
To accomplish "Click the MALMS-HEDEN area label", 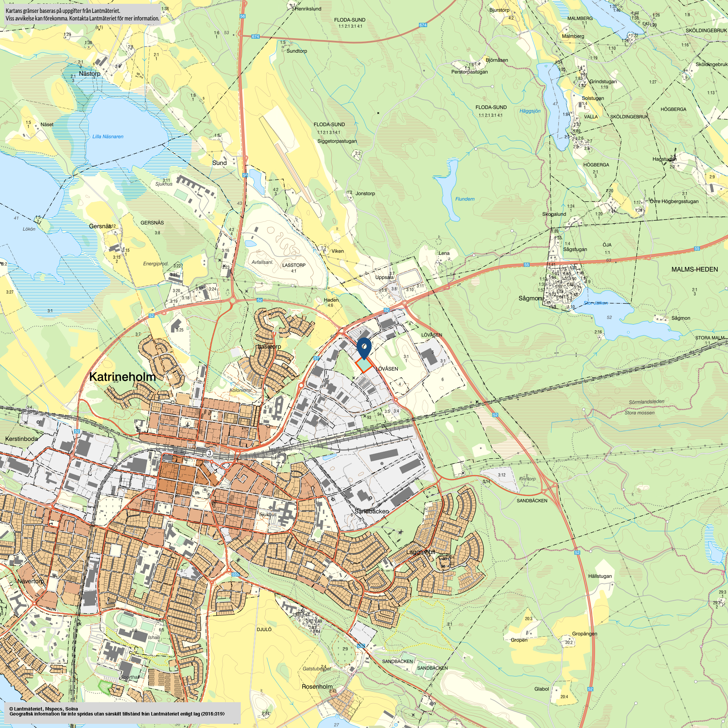I will [695, 270].
